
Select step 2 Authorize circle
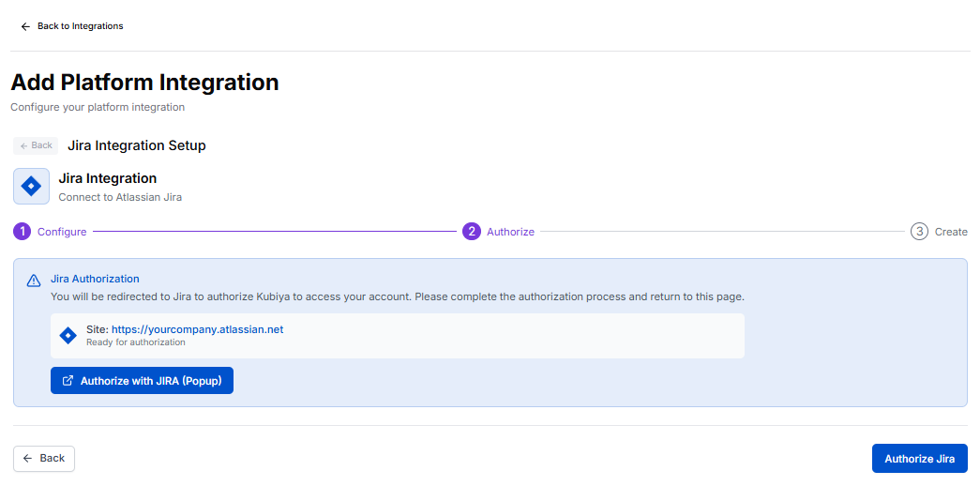coord(472,232)
